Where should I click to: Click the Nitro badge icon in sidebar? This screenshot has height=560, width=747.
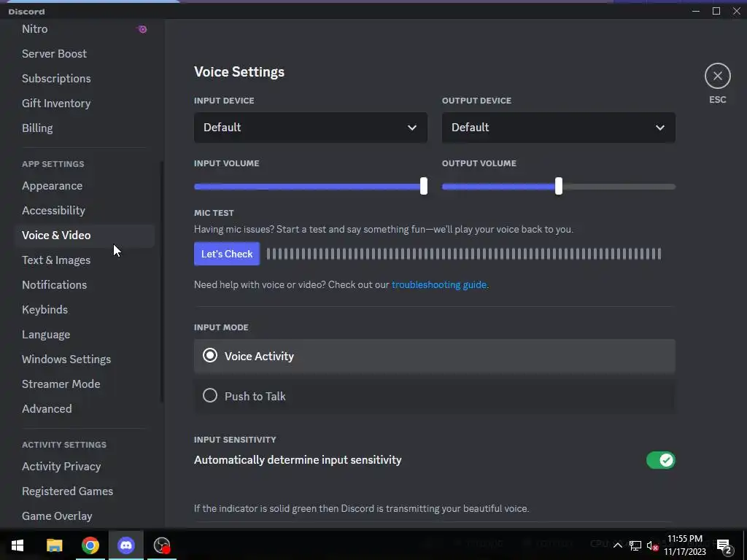pyautogui.click(x=142, y=29)
